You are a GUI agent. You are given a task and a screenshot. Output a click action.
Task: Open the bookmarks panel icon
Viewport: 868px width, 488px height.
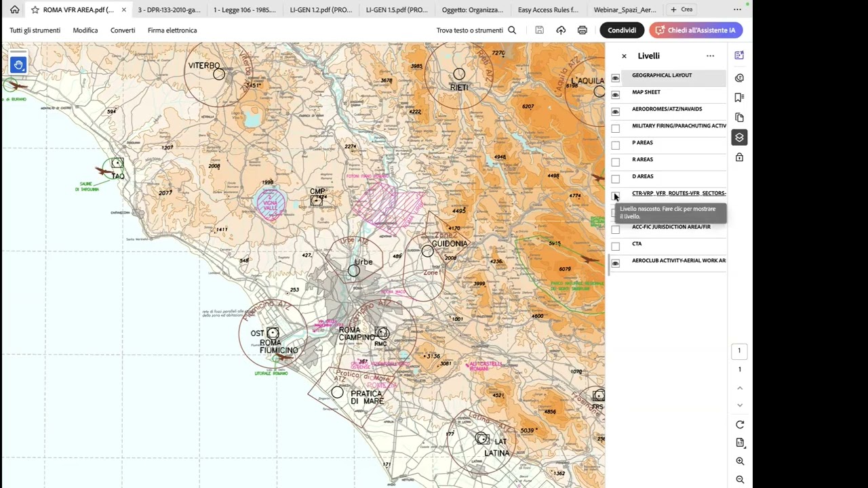pyautogui.click(x=739, y=98)
